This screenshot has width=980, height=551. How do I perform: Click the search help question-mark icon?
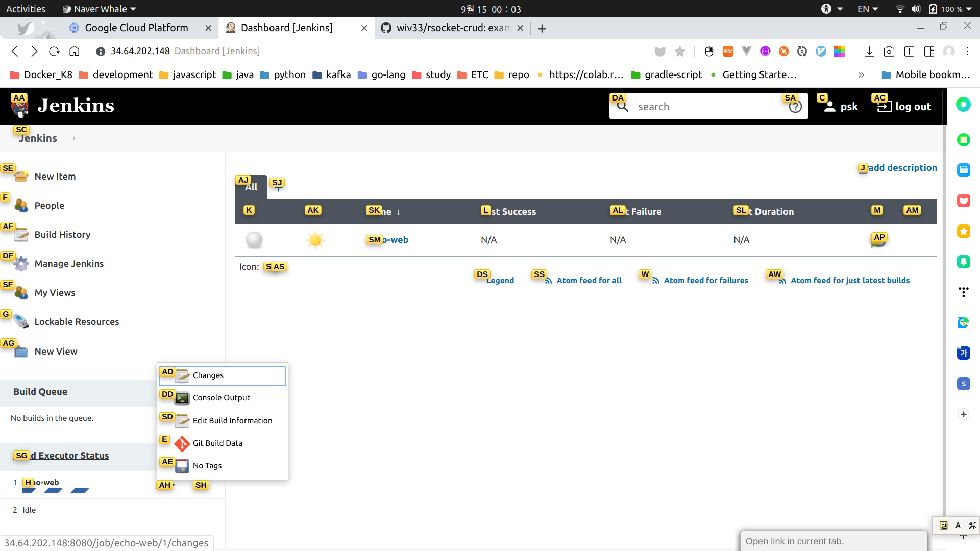(795, 107)
